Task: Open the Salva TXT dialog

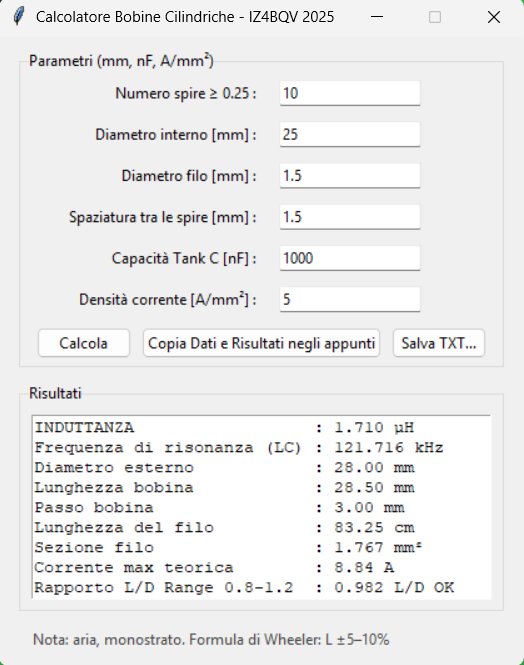Action: (x=439, y=343)
